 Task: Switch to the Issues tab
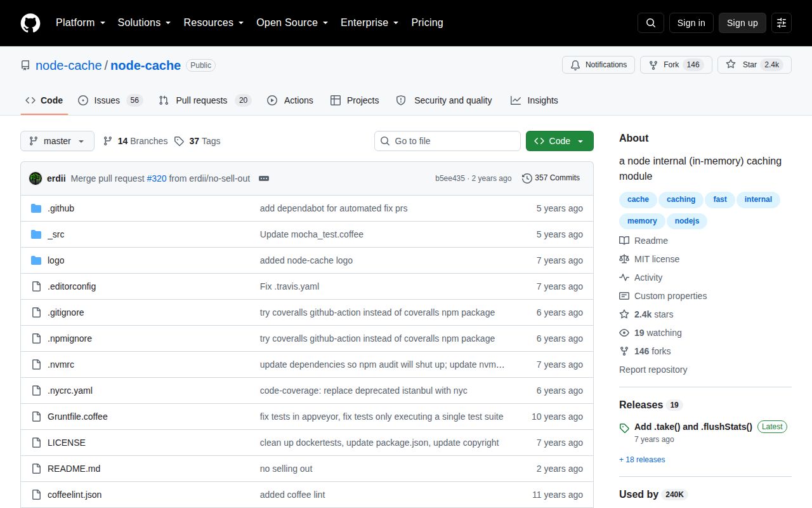coord(110,100)
